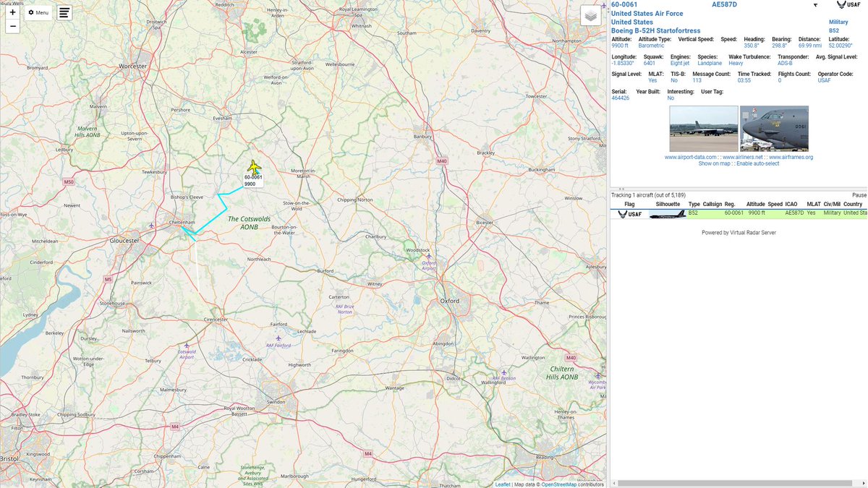Click the Altitude value 9900 ft
Image resolution: width=868 pixels, height=488 pixels.
(621, 46)
